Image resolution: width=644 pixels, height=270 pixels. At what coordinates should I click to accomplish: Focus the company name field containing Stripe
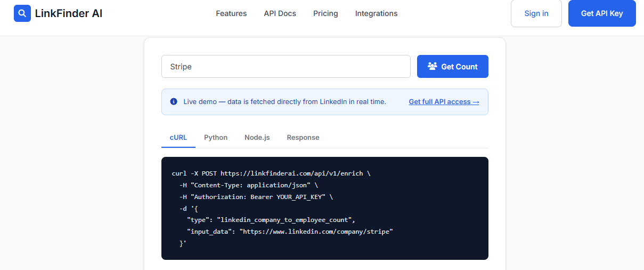pyautogui.click(x=286, y=67)
